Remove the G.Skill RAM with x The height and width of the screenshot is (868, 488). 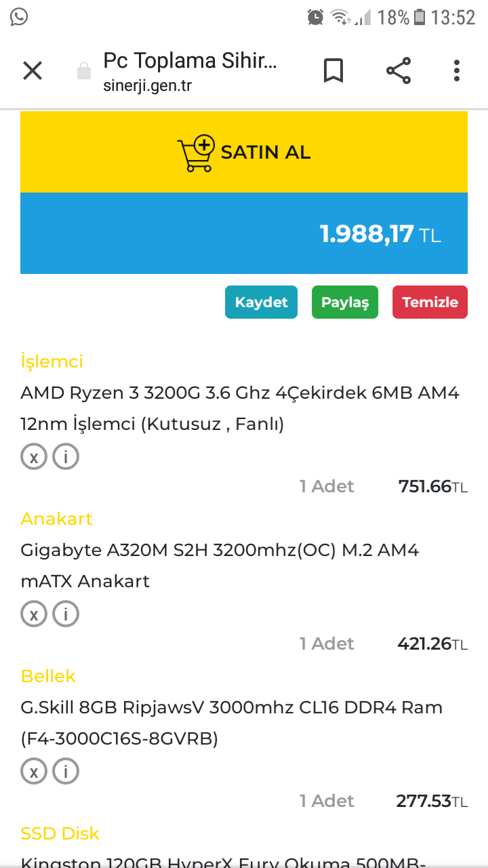pos(33,772)
